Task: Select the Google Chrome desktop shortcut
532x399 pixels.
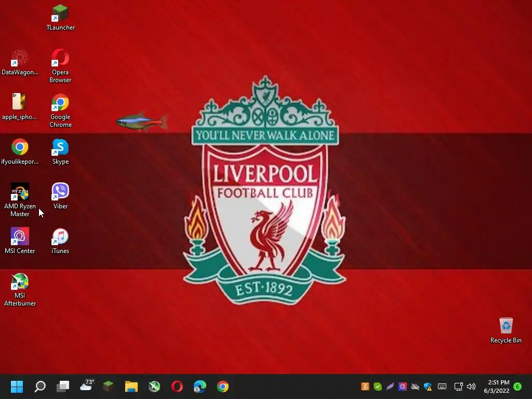Action: coord(60,111)
